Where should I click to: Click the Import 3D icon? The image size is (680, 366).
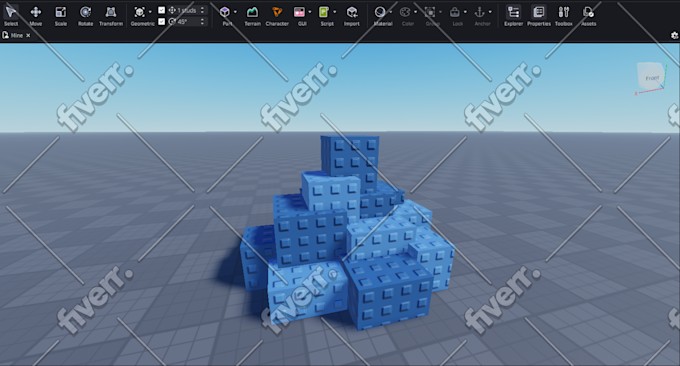coord(352,12)
